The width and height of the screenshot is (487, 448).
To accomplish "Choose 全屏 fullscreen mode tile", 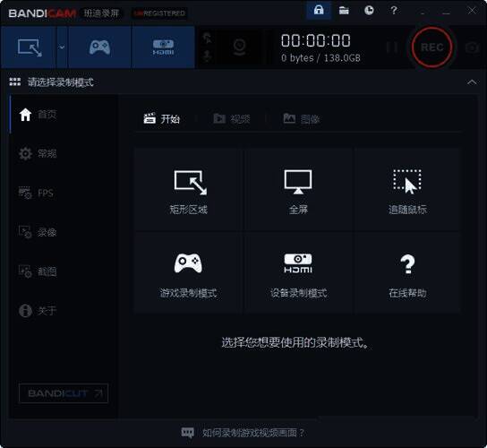I will [298, 190].
